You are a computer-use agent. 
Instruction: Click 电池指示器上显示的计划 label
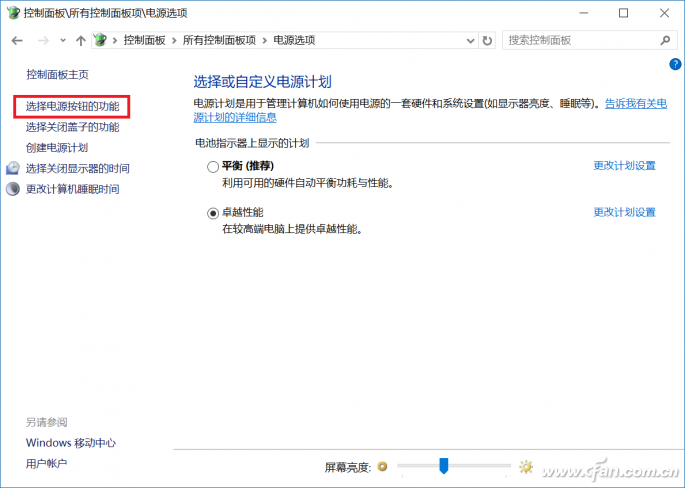[253, 143]
